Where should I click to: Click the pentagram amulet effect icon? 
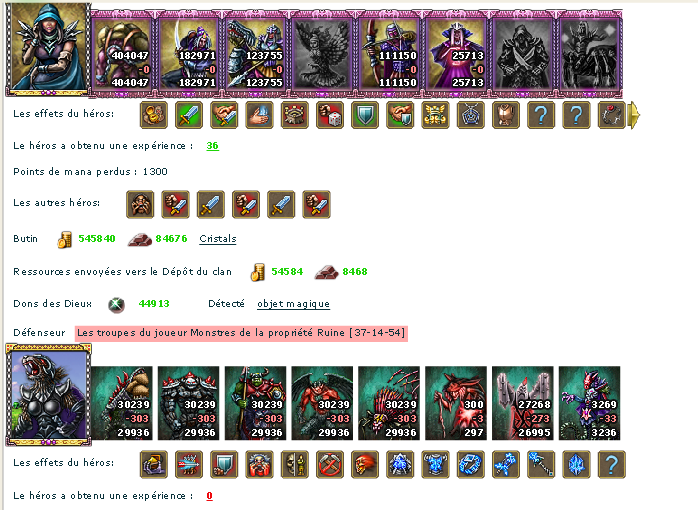471,115
